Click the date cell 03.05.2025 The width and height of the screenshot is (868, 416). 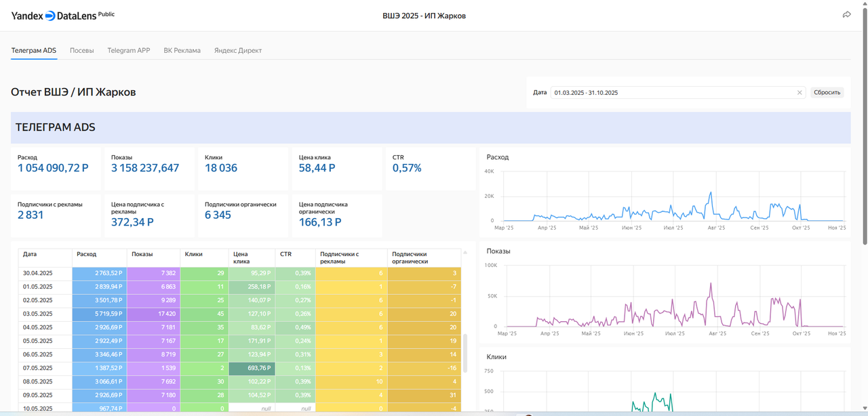[45, 314]
